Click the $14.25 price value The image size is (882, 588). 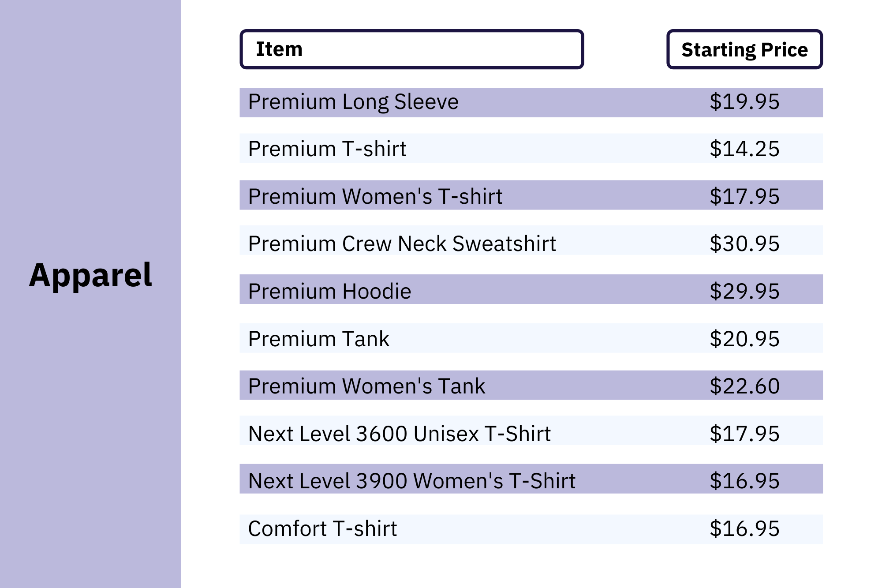[744, 149]
